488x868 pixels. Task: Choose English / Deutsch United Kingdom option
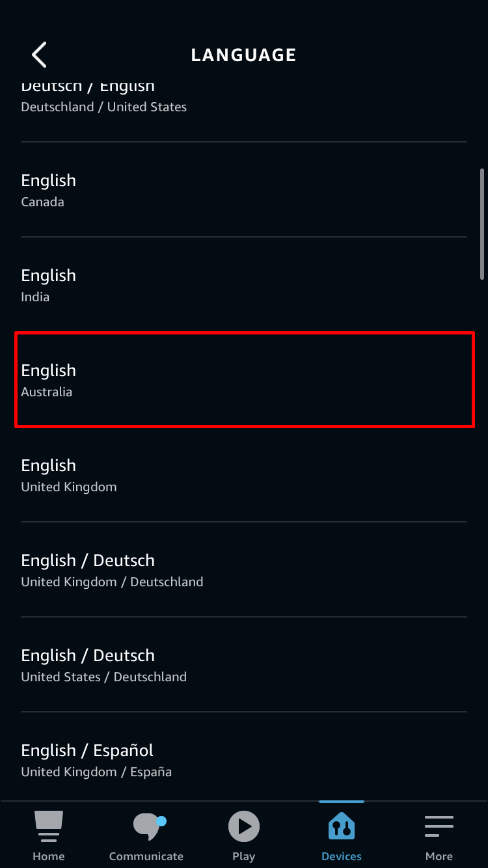tap(244, 569)
